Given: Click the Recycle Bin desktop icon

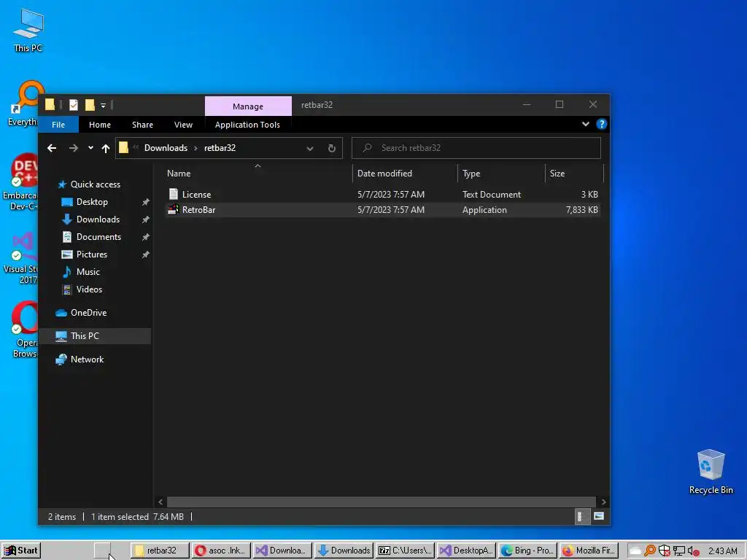Looking at the screenshot, I should coord(711,472).
